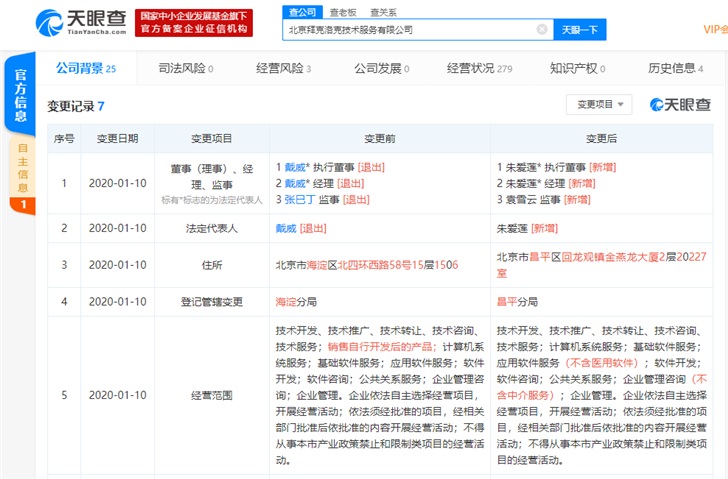Viewport: 728px width, 479px height.
Task: Expand the 变更项目 filter dropdown
Action: pos(598,104)
